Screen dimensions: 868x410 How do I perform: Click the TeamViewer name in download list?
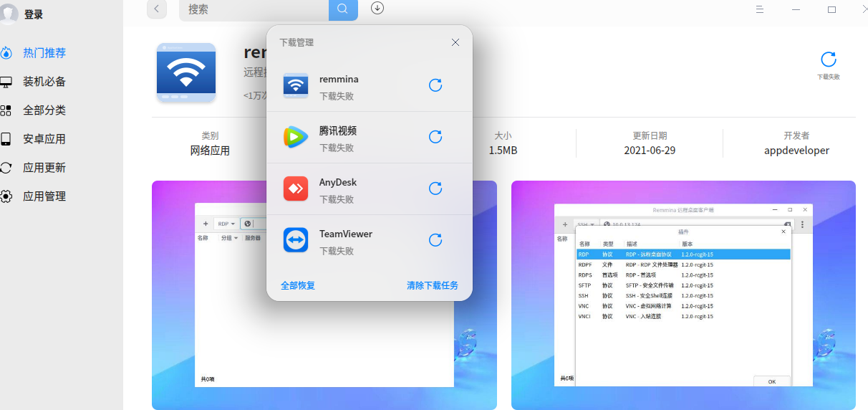click(346, 234)
